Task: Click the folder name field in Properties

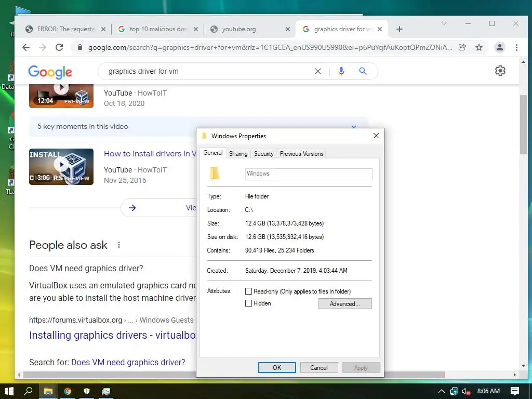Action: (309, 174)
